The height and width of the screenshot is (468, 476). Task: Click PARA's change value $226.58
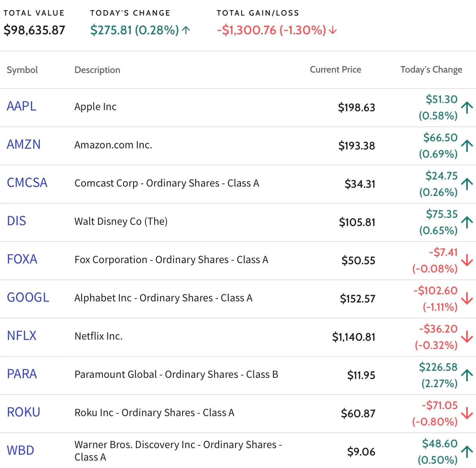coord(438,367)
